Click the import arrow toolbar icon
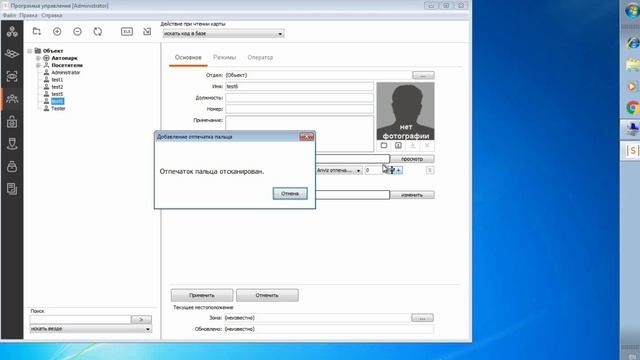 click(147, 31)
